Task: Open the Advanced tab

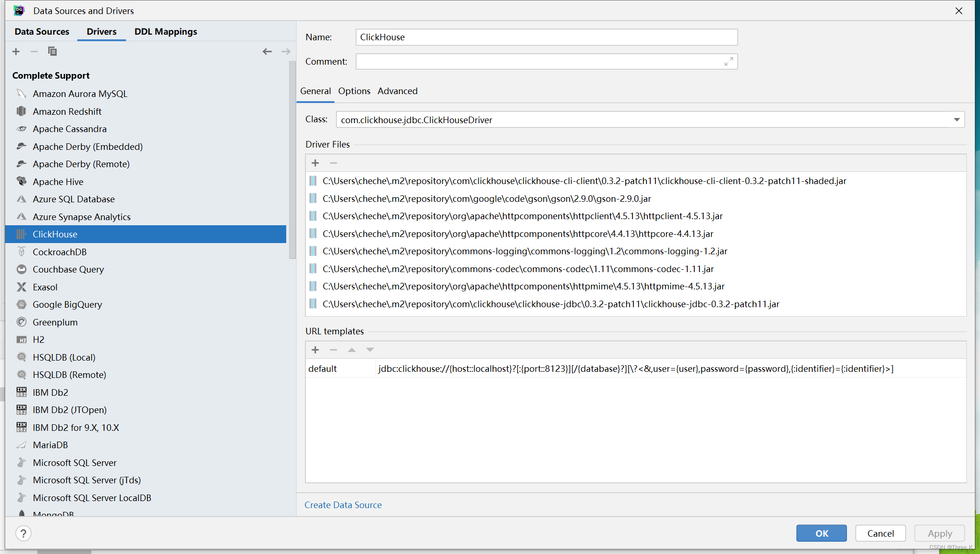Action: click(397, 91)
